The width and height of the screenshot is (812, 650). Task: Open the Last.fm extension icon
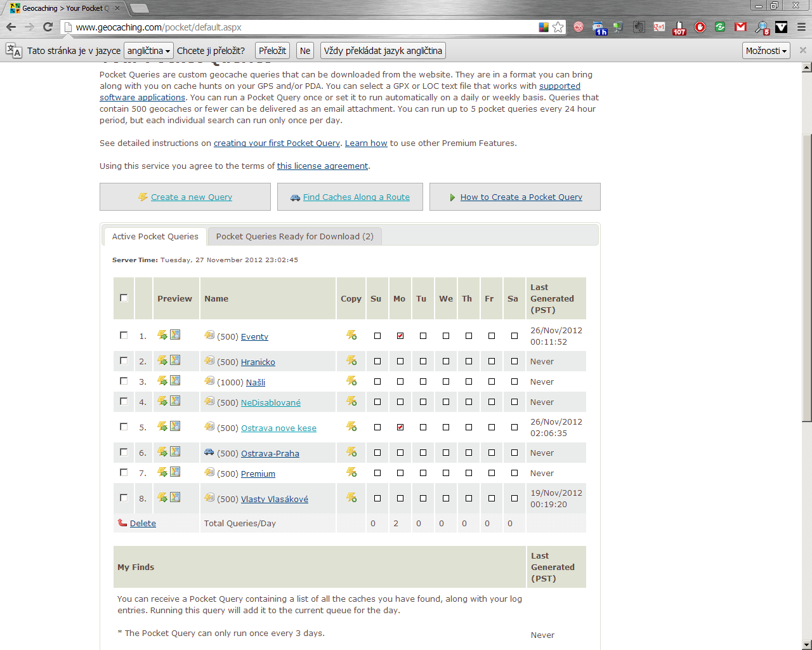coord(579,27)
